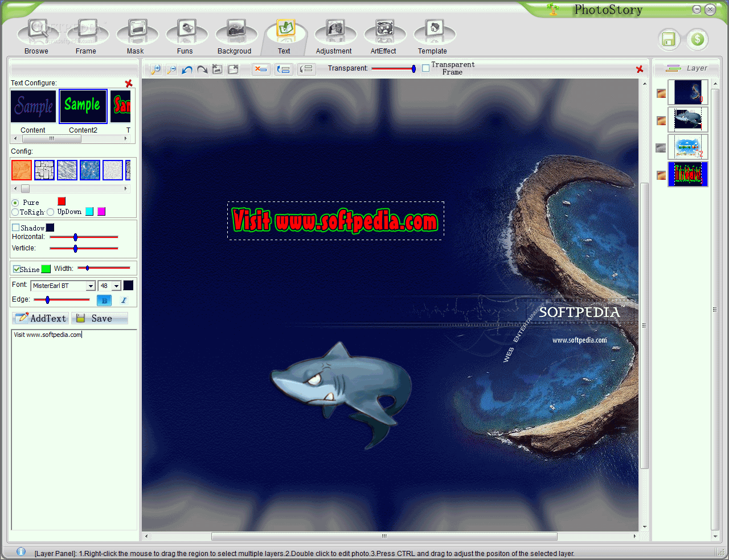Open the font size dropdown
729x560 pixels.
116,286
